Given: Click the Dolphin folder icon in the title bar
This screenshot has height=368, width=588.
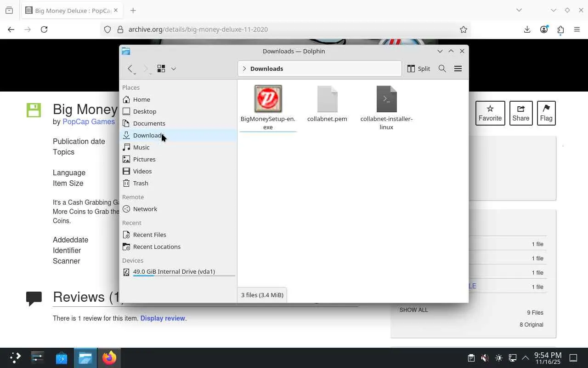Looking at the screenshot, I should [x=126, y=51].
